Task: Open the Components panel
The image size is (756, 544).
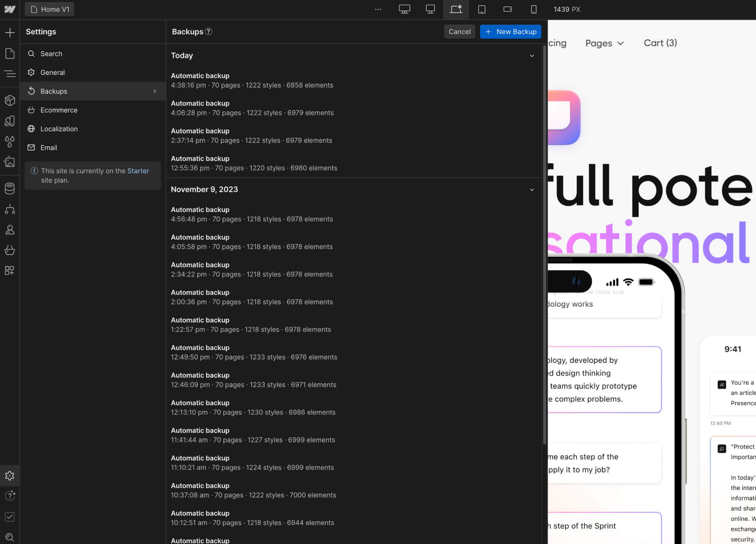Action: pyautogui.click(x=10, y=100)
